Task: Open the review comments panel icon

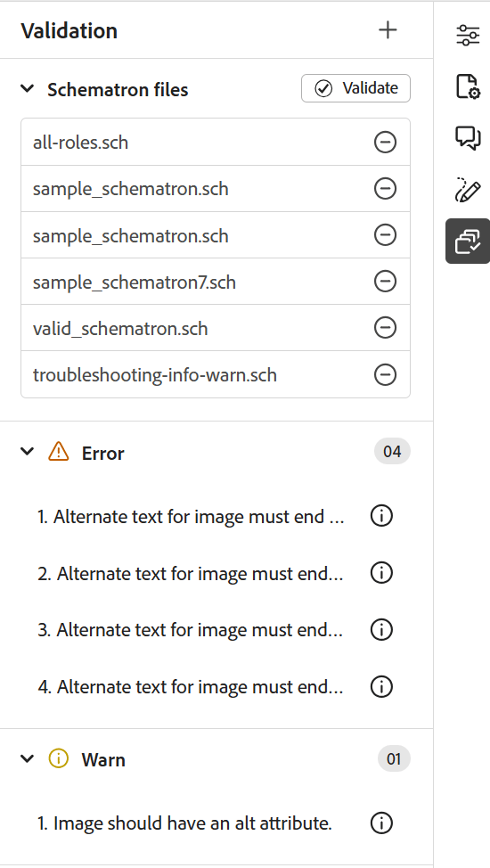Action: coord(468,138)
